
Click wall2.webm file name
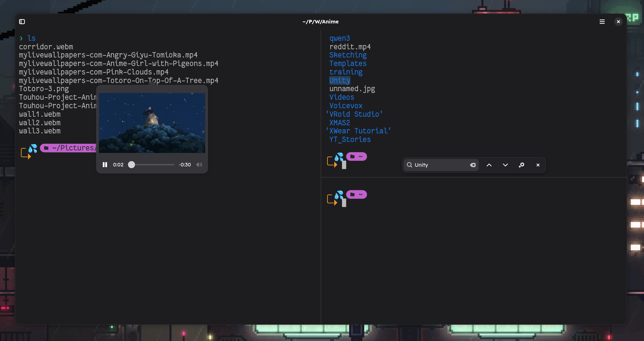click(40, 123)
